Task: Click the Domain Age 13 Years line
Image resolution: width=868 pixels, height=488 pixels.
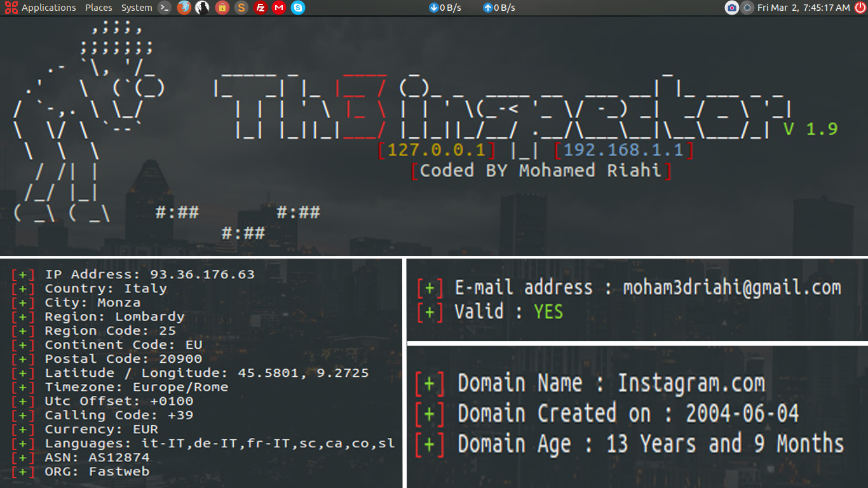Action: point(630,444)
